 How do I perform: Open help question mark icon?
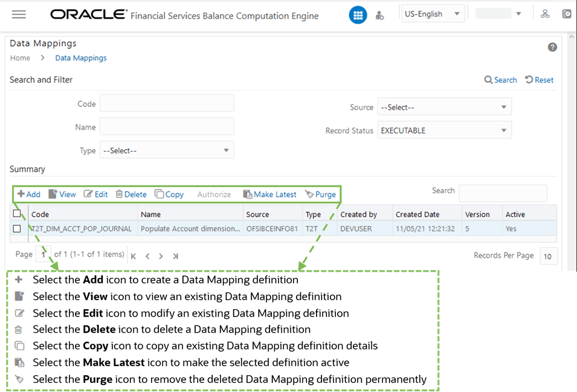coord(552,47)
